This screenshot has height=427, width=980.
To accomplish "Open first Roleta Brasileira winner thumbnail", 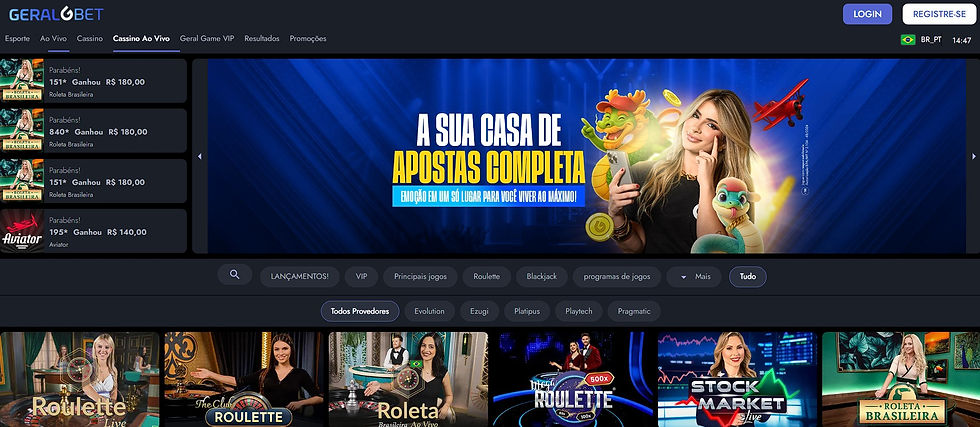I will [x=22, y=80].
